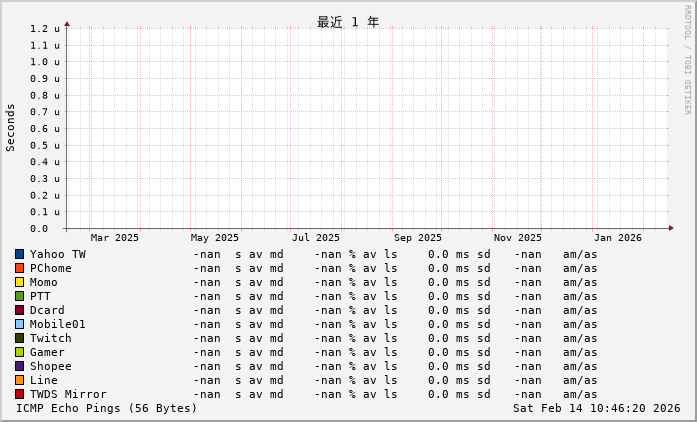Click the ICMP Echo Pings footer text
Viewport: 697px width, 422px height.
pos(107,408)
